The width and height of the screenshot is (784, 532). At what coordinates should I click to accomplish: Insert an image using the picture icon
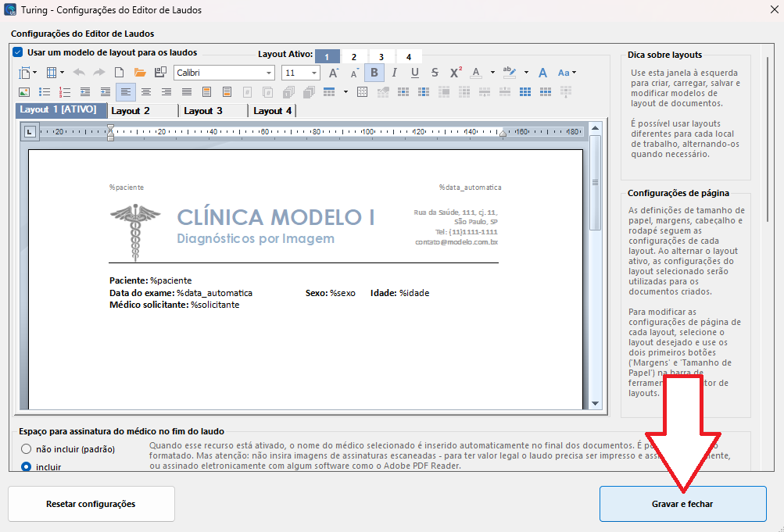pyautogui.click(x=23, y=92)
